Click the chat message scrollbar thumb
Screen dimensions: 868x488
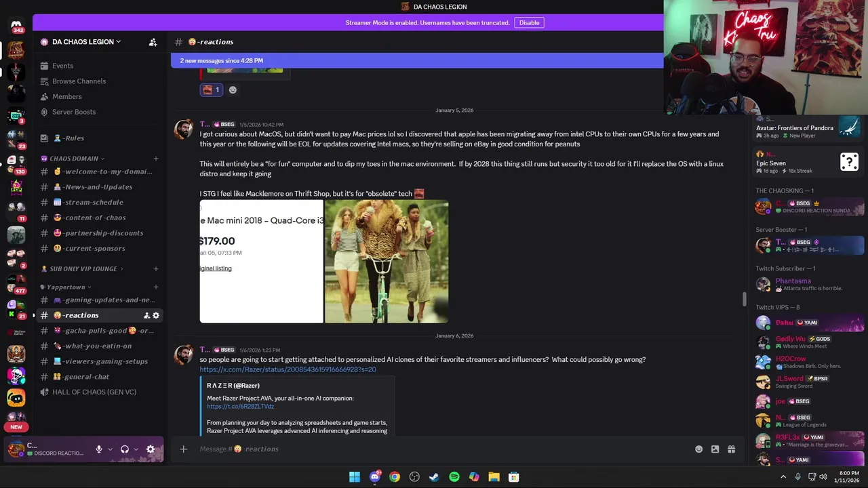[x=744, y=299]
